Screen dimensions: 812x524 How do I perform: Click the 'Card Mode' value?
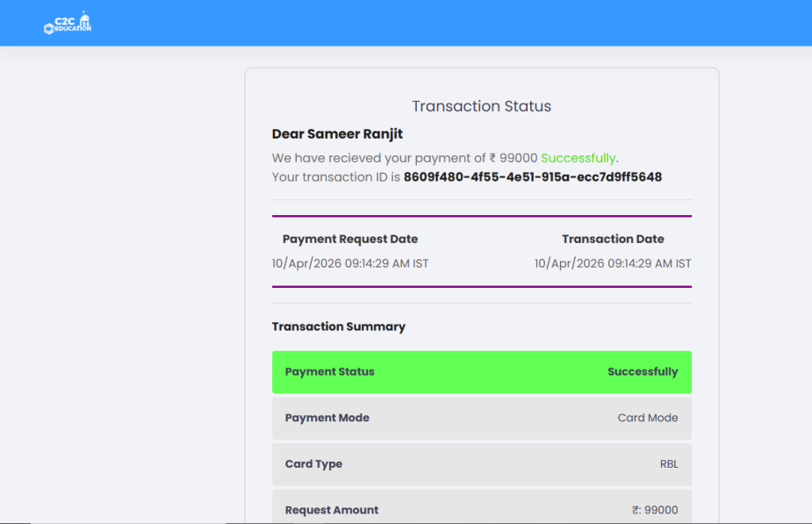click(x=647, y=418)
